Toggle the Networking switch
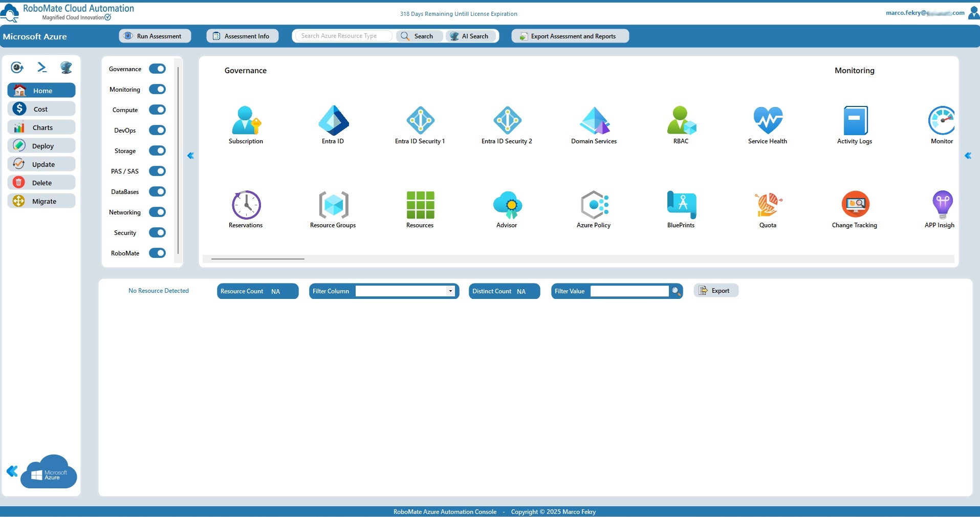This screenshot has width=980, height=517. 158,212
